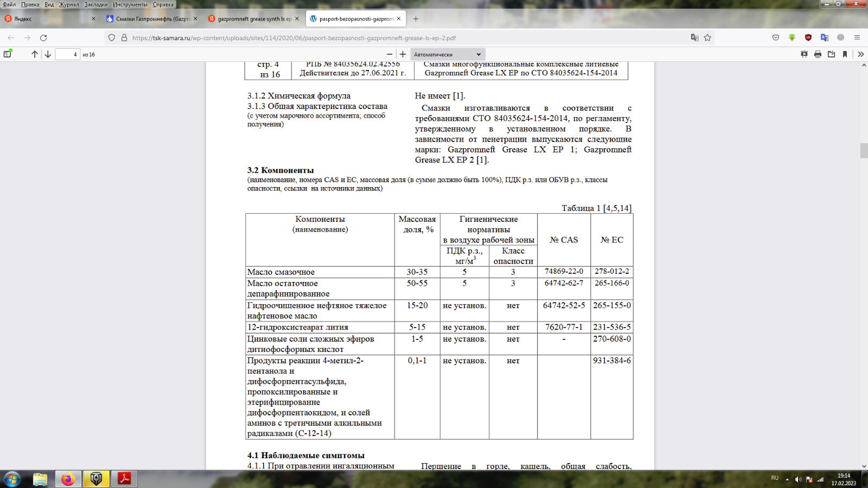This screenshot has width=868, height=488.
Task: Open the Закладки menu
Action: pos(96,4)
